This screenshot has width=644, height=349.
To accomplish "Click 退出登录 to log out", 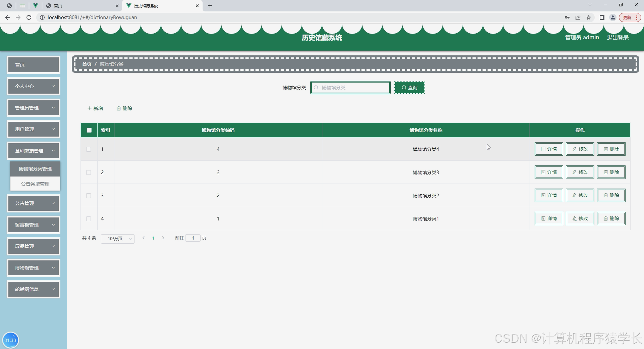I will tap(618, 38).
